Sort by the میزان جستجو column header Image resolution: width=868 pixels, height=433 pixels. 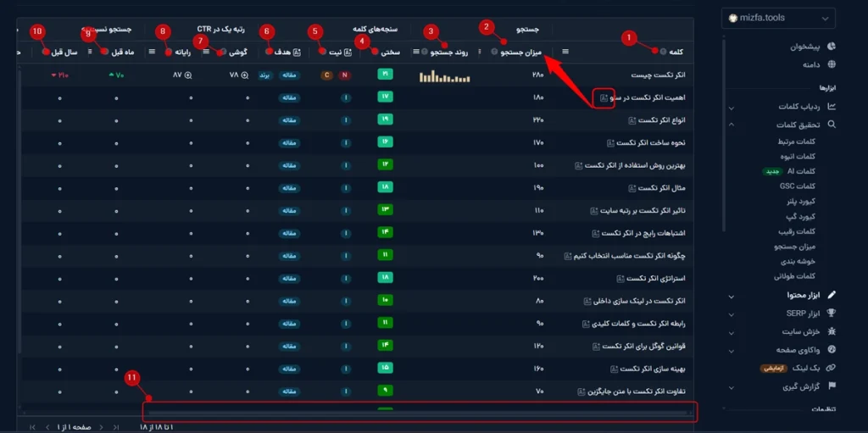tap(521, 52)
